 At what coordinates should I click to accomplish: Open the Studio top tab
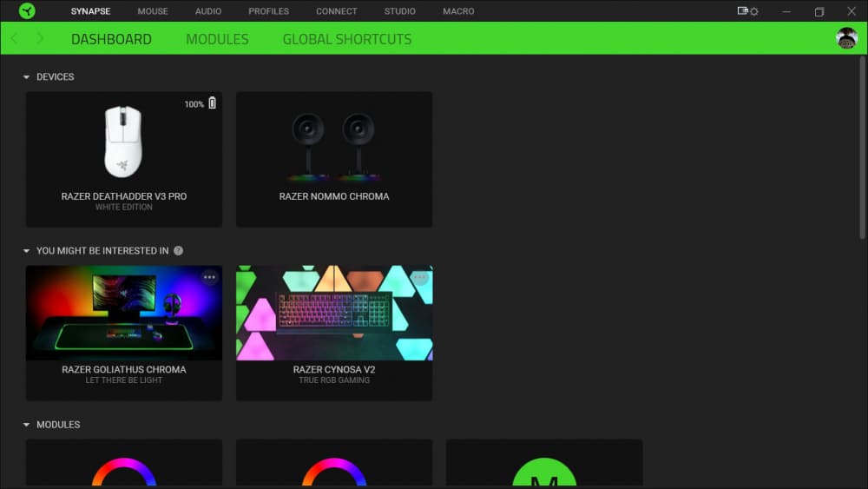point(399,11)
